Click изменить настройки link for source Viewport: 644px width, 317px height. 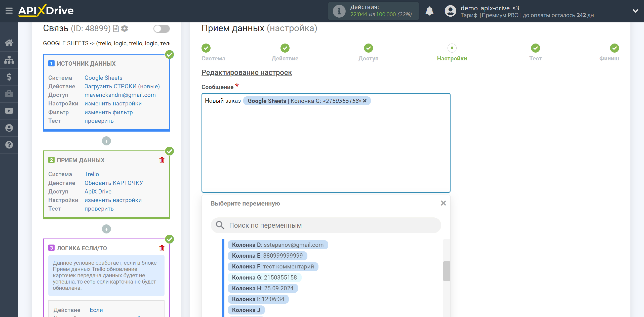pyautogui.click(x=113, y=103)
